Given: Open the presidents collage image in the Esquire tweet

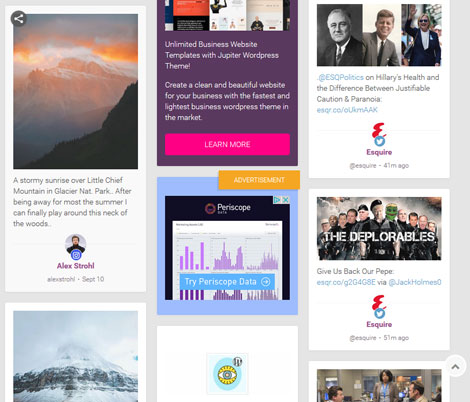Looking at the screenshot, I should click(379, 35).
